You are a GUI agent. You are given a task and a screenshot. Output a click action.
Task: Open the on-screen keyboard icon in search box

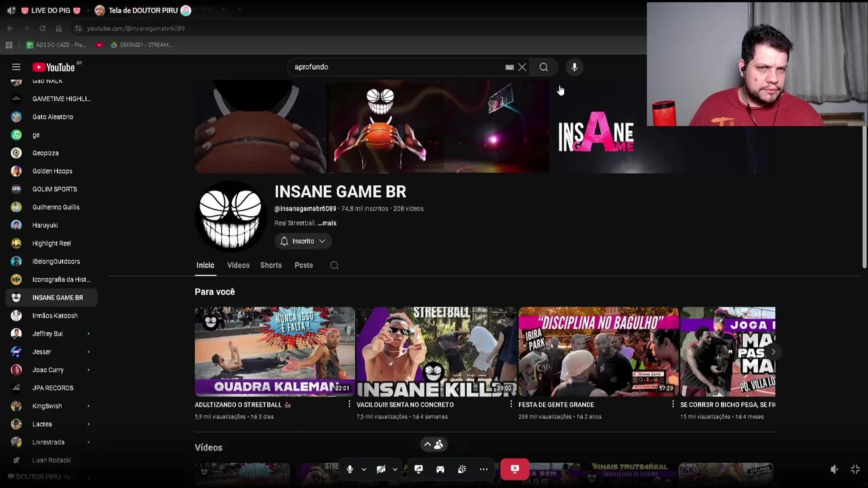(x=509, y=67)
